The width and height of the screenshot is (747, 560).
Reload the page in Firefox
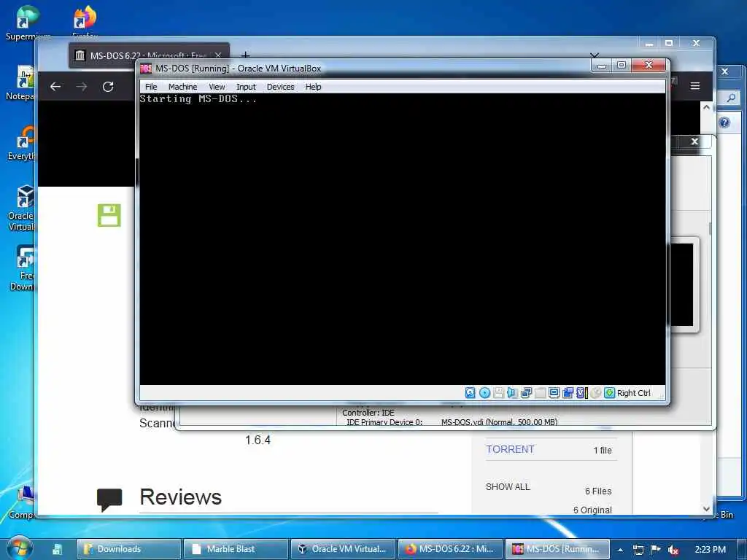pos(108,86)
